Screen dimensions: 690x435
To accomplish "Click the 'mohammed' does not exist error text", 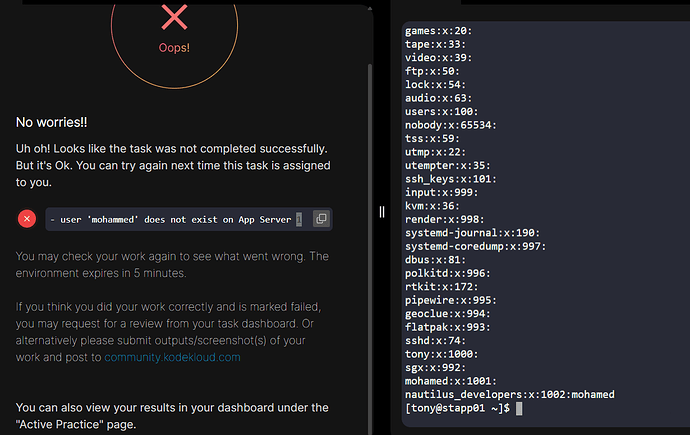I will [x=170, y=218].
